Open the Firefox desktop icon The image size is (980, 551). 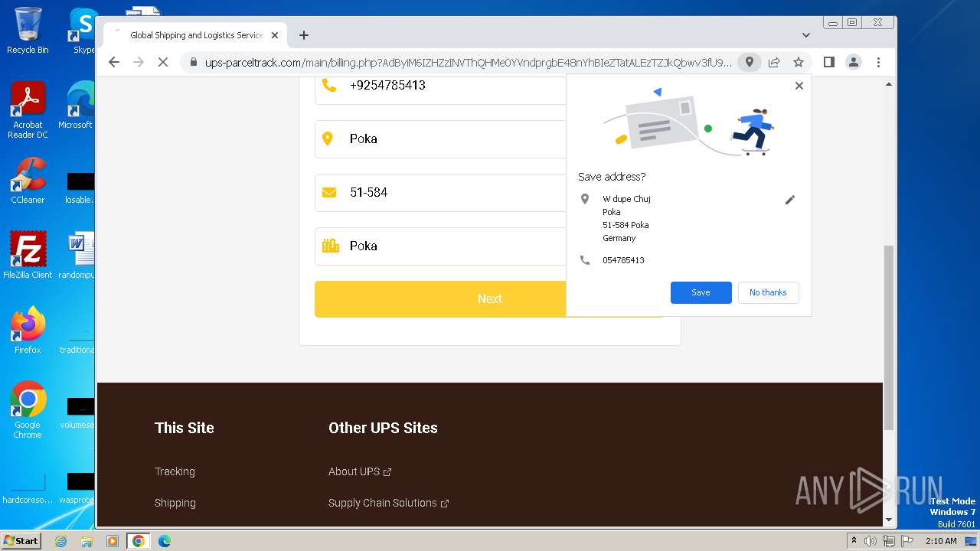[x=28, y=330]
